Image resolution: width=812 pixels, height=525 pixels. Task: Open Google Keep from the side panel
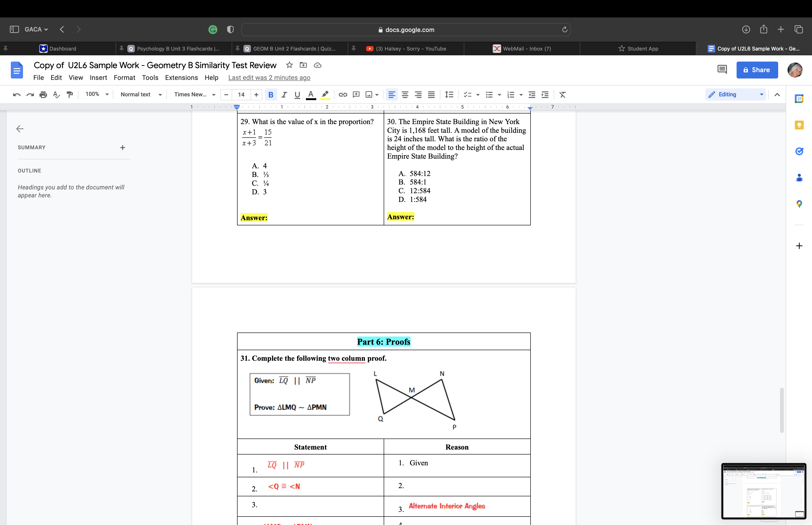coord(800,125)
